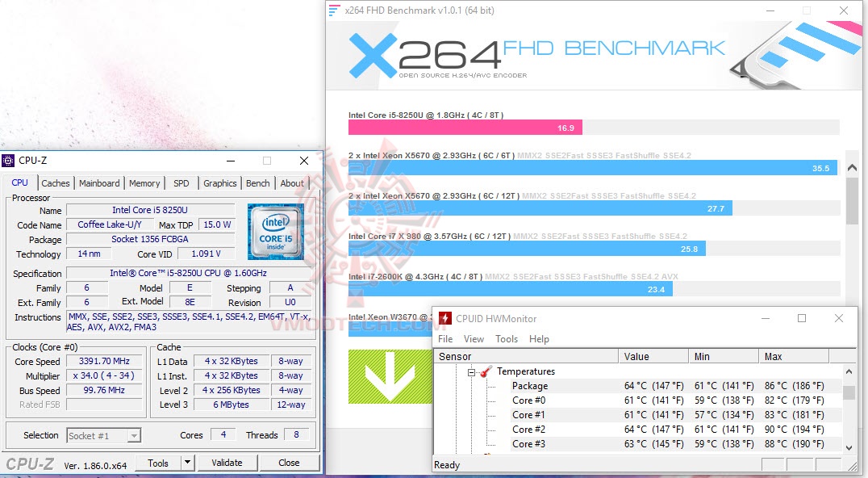Click the Specification field i5-8250U @ 1.60GHz
The height and width of the screenshot is (478, 868).
tap(188, 273)
